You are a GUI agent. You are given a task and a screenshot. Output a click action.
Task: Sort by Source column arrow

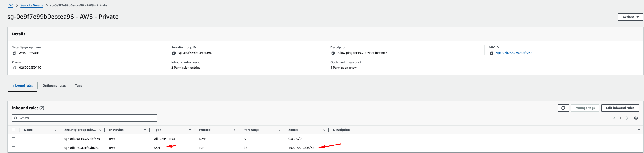(324, 130)
